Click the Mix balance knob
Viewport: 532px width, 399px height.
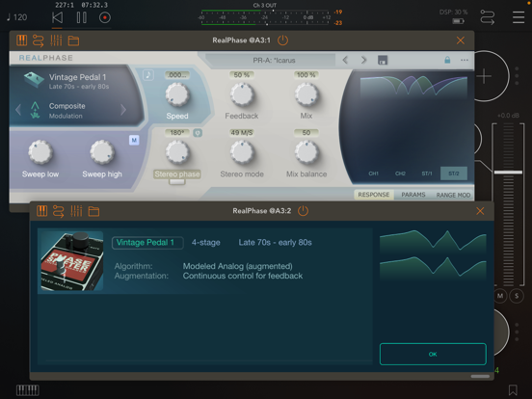(306, 152)
